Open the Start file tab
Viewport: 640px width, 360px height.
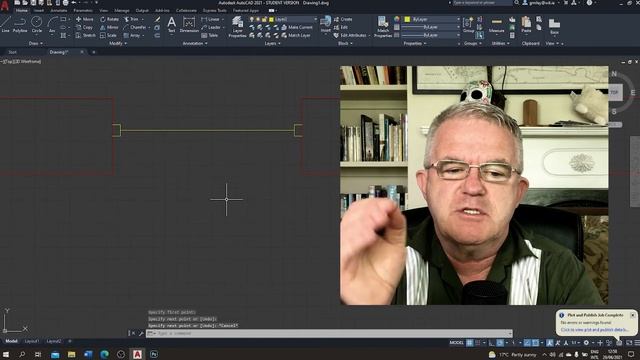click(x=13, y=52)
